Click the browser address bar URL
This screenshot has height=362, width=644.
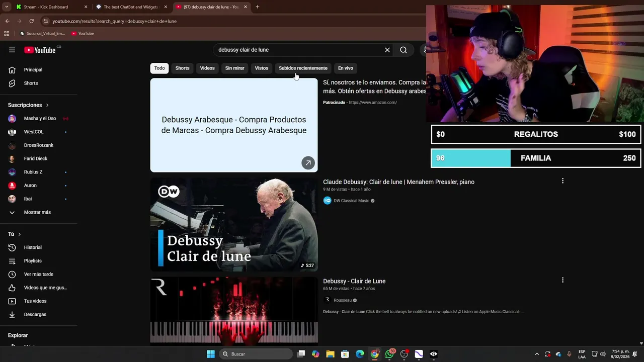click(115, 21)
